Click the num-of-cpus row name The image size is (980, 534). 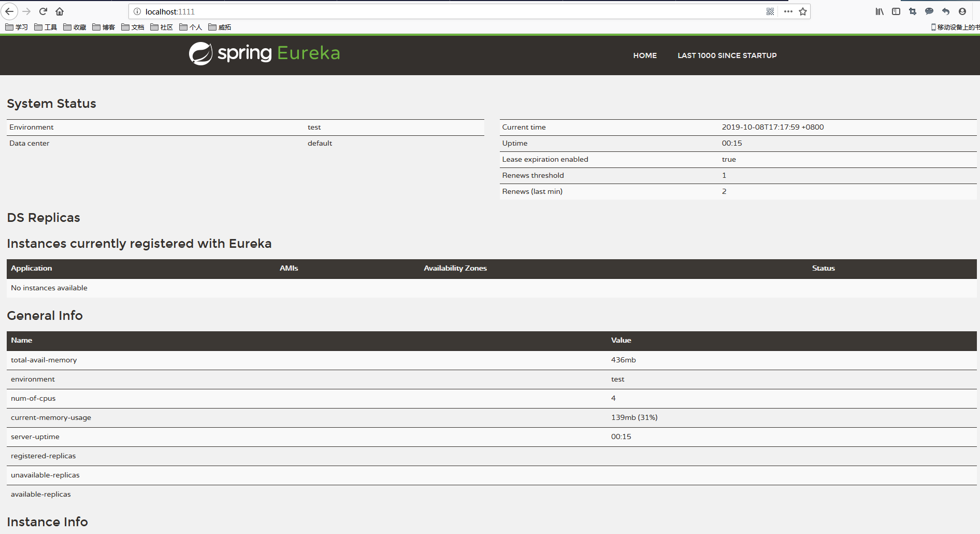click(x=33, y=398)
